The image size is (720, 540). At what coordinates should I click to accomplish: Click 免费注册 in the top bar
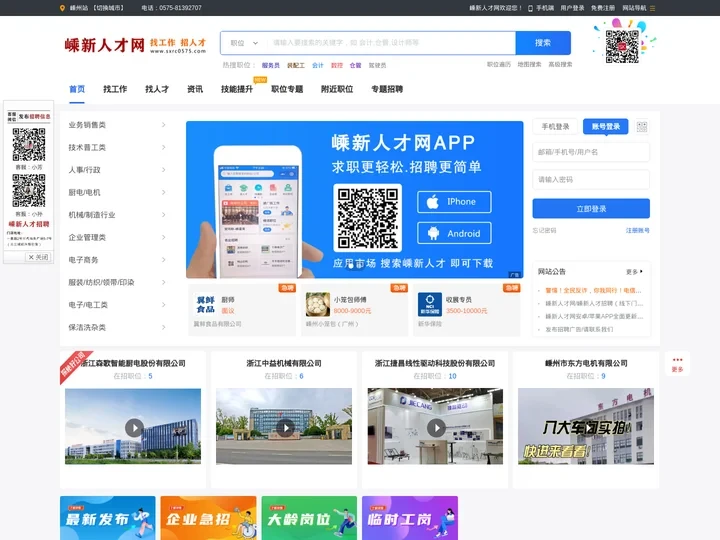603,8
